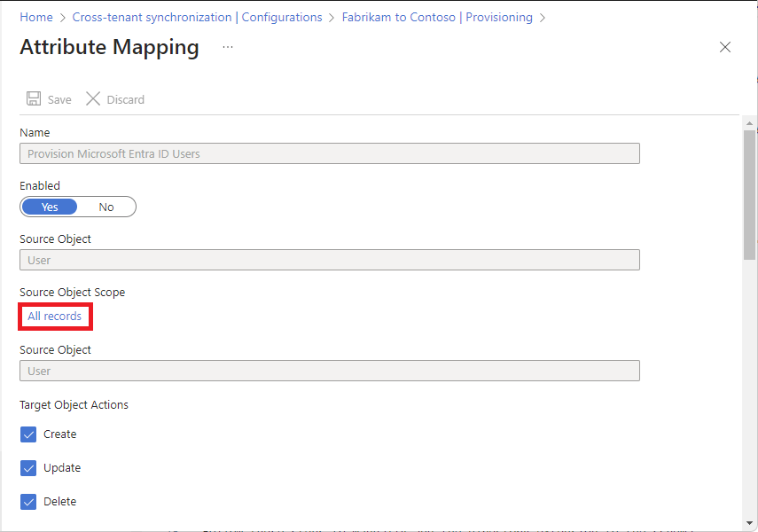
Task: Click the Save disk icon
Action: (x=34, y=99)
